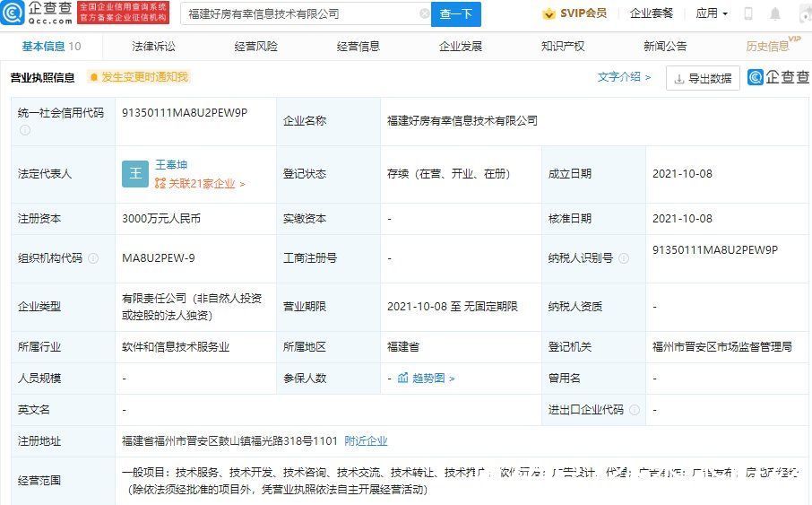Select 福州市晋安区市场监督管理局 registration authority

click(721, 347)
